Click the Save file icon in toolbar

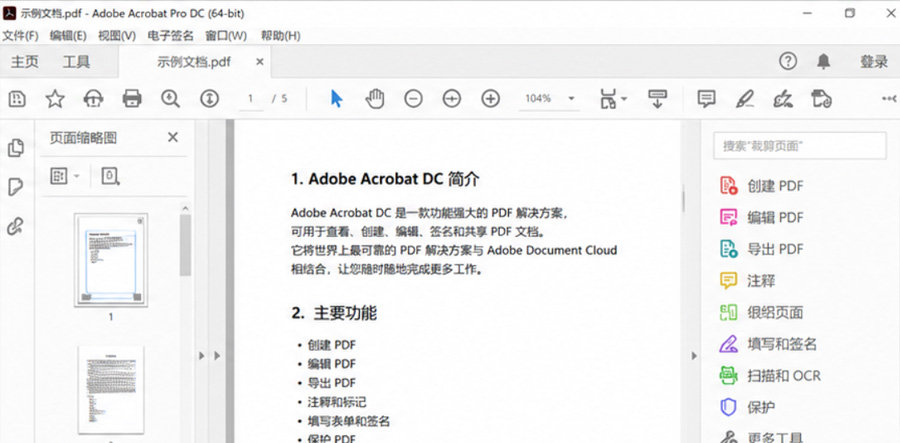coord(17,99)
